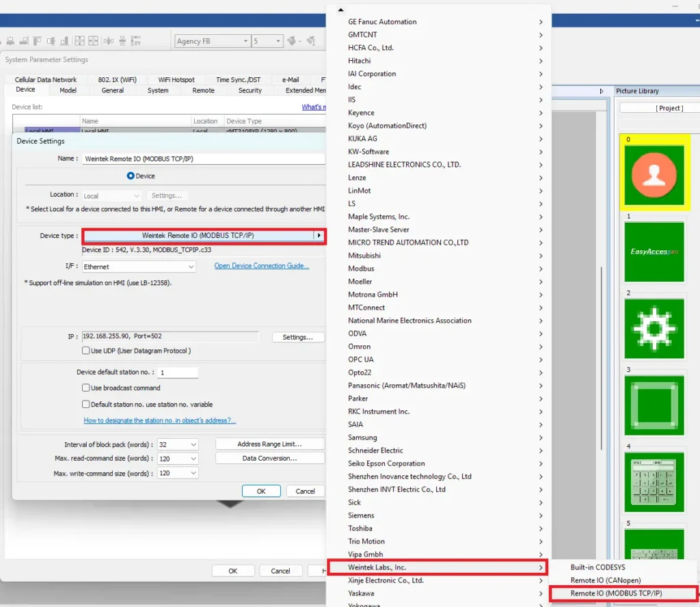Open Interval of block pack dropdown
The height and width of the screenshot is (607, 700).
[x=178, y=444]
